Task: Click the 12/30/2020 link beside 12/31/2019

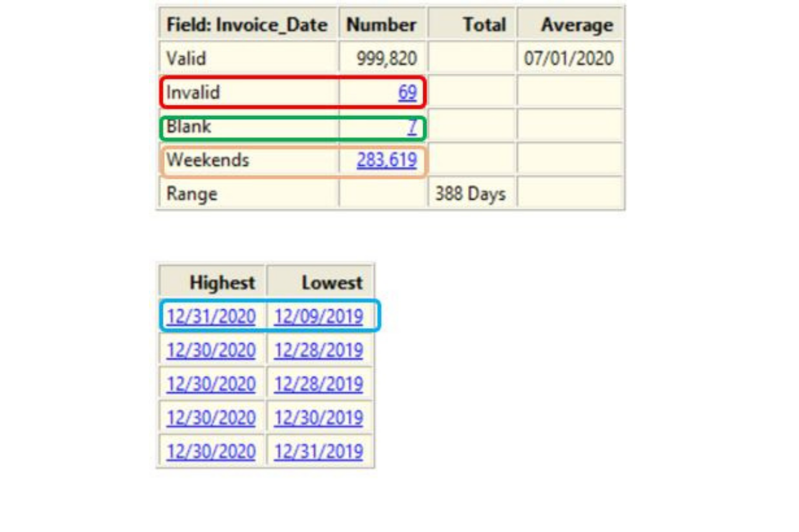Action: point(211,452)
